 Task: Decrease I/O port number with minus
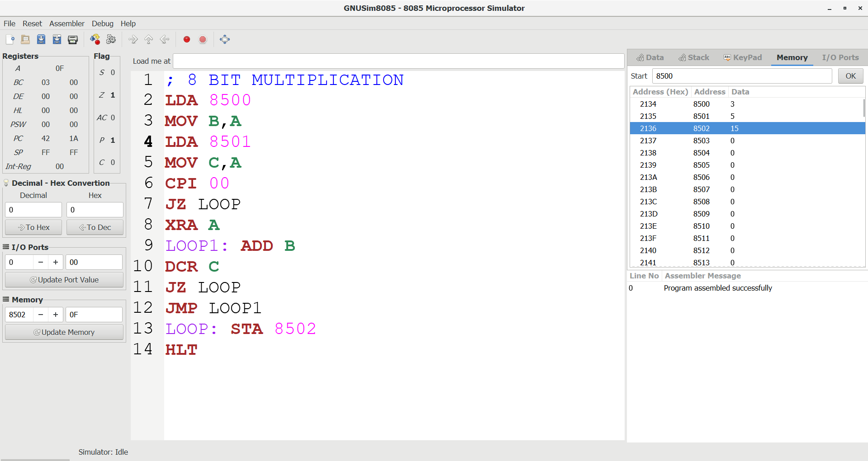(x=41, y=262)
